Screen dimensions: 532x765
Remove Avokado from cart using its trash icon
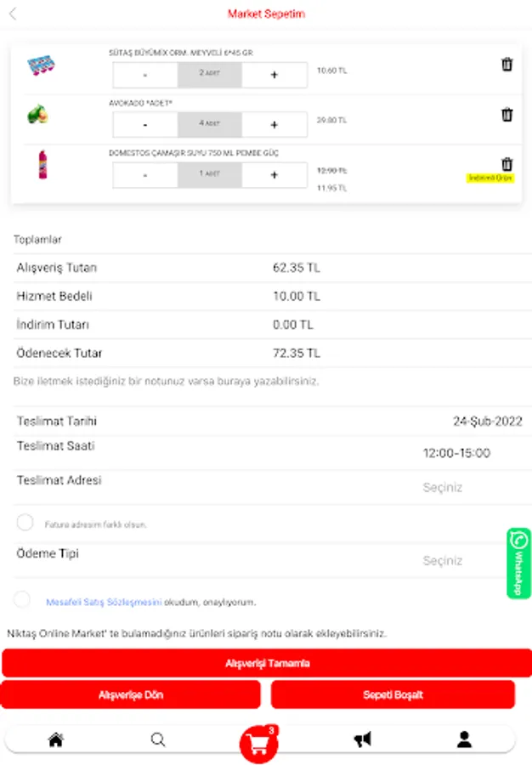coord(507,115)
